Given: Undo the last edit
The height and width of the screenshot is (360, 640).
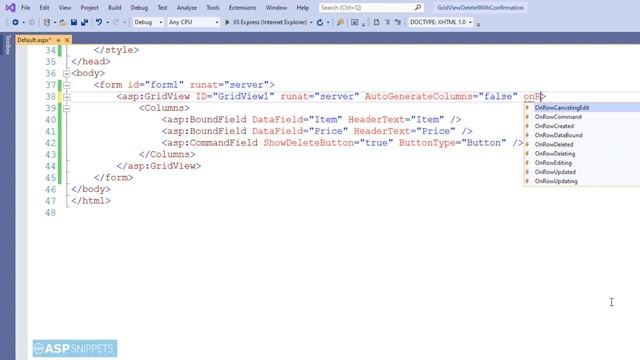Looking at the screenshot, I should [x=99, y=22].
